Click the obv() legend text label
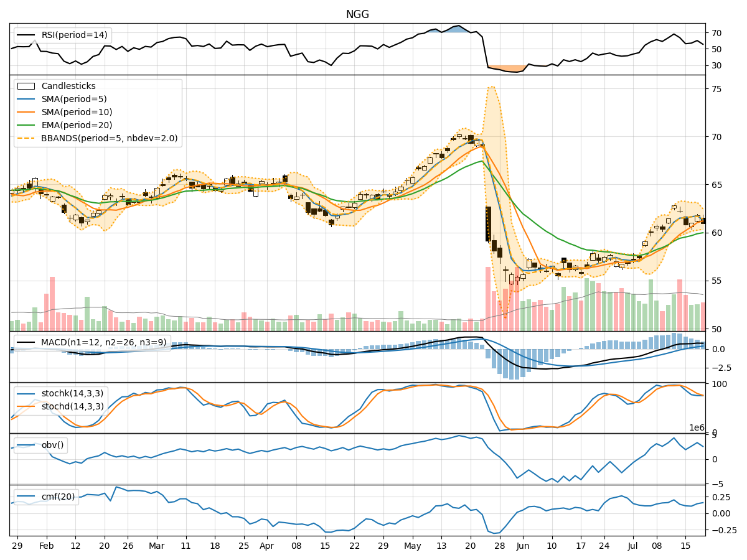 (53, 444)
